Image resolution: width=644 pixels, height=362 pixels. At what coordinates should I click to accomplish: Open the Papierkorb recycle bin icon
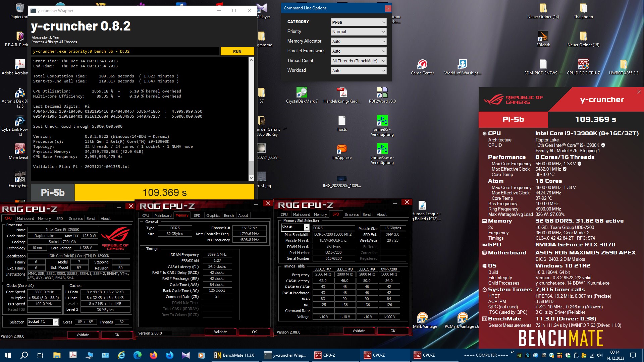click(x=19, y=11)
